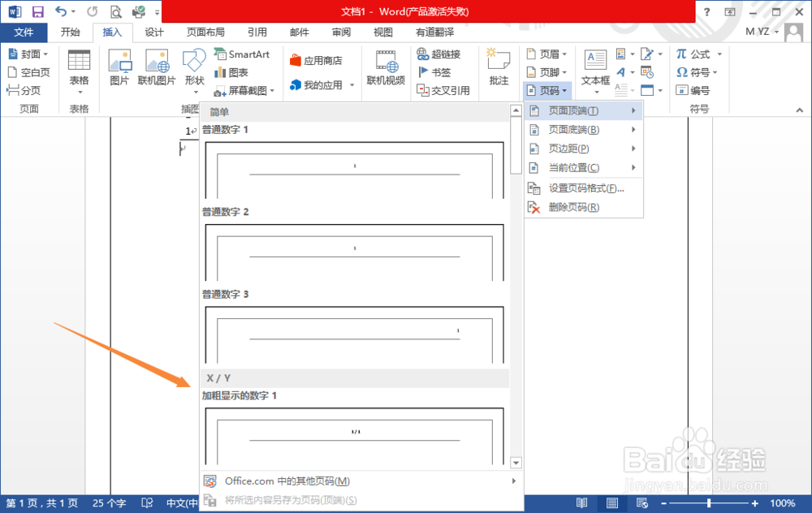Insert a SmartArt graphic

click(x=242, y=54)
